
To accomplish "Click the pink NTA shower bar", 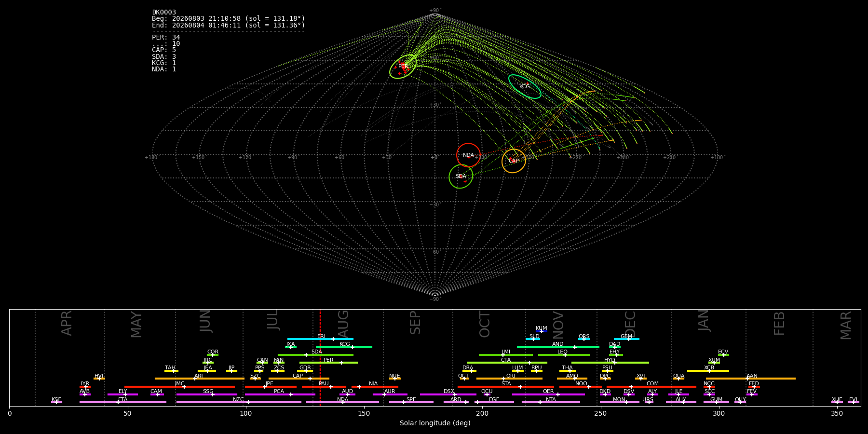I will click(551, 402).
